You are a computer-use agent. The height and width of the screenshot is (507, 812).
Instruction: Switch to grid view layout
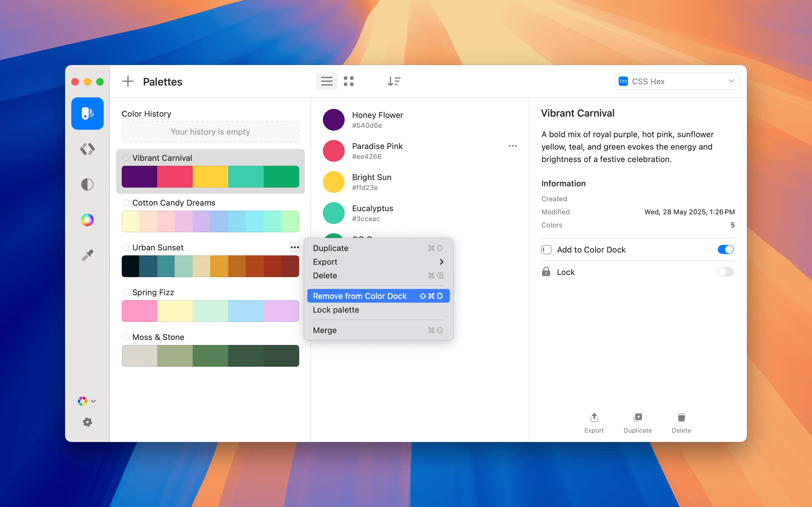349,81
